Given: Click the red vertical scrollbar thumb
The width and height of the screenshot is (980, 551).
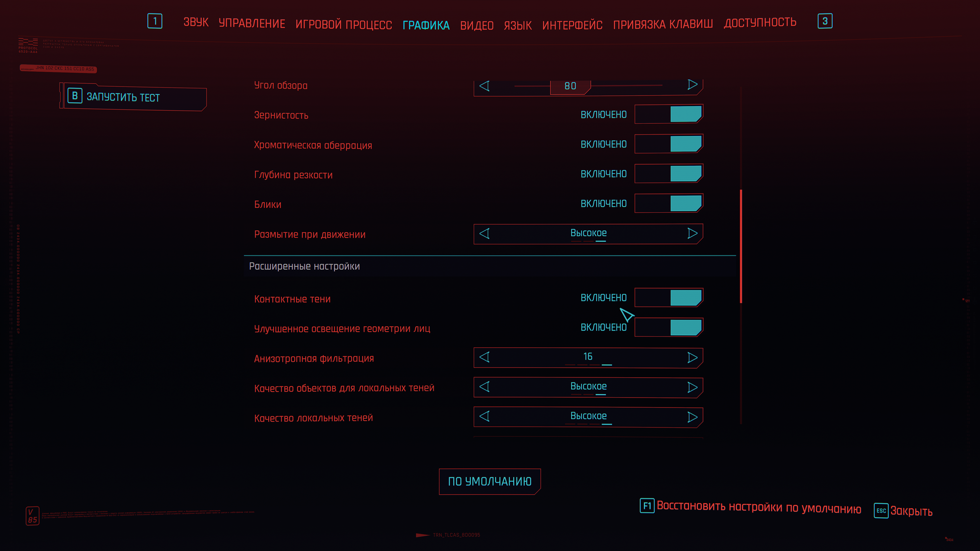Looking at the screenshot, I should click(x=741, y=246).
